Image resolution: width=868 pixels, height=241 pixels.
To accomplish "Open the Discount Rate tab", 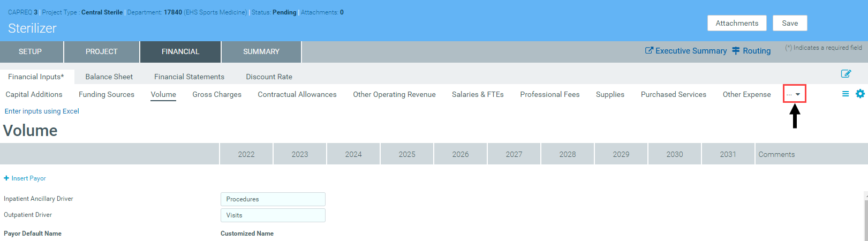I will [x=269, y=77].
